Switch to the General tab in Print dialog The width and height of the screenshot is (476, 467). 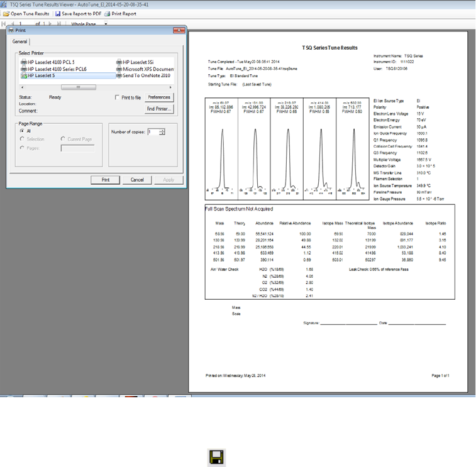[18, 41]
